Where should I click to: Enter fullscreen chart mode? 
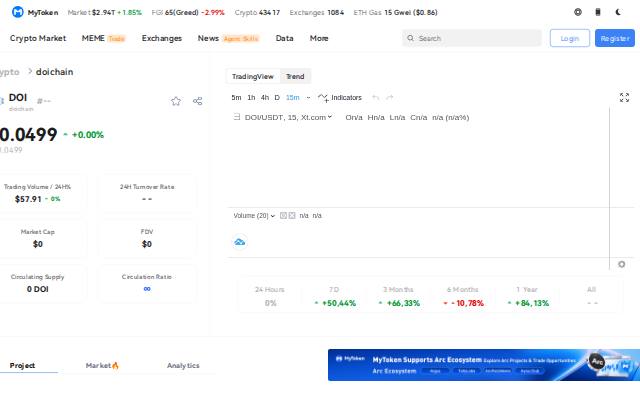[624, 98]
